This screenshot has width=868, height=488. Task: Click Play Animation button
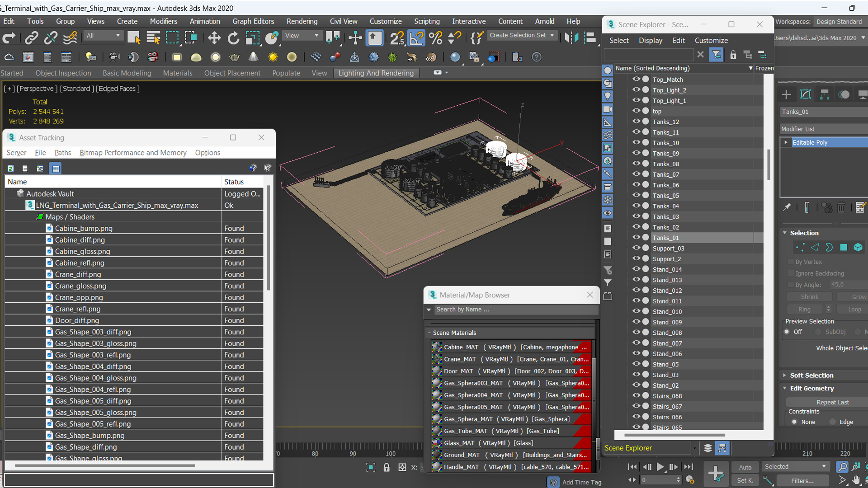(660, 467)
